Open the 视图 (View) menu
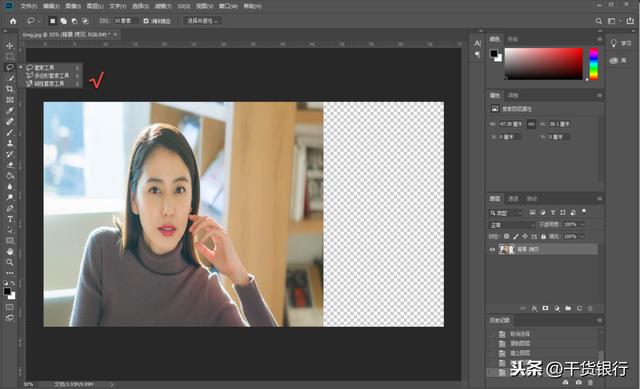Viewport: 640px width, 389px height. tap(204, 6)
